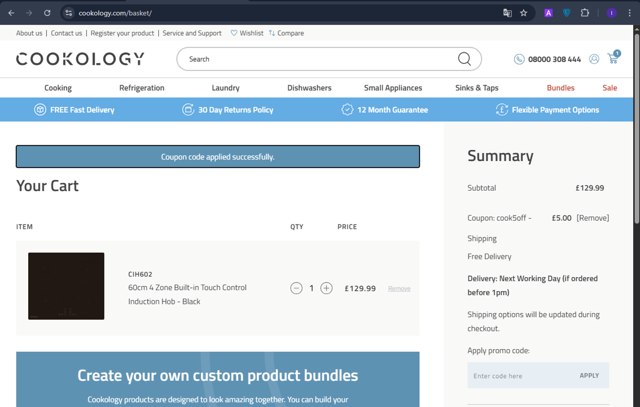The height and width of the screenshot is (407, 640).
Task: Open the Dishwashers menu
Action: click(309, 88)
